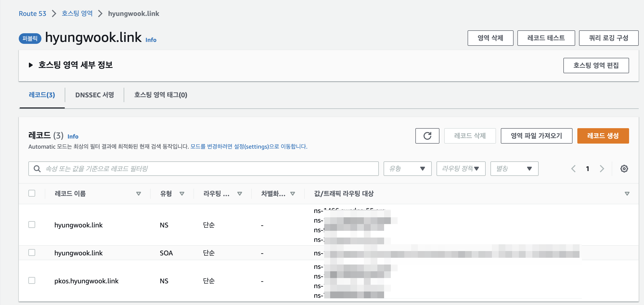Image resolution: width=644 pixels, height=305 pixels.
Task: Click the refresh records icon button
Action: click(x=427, y=136)
